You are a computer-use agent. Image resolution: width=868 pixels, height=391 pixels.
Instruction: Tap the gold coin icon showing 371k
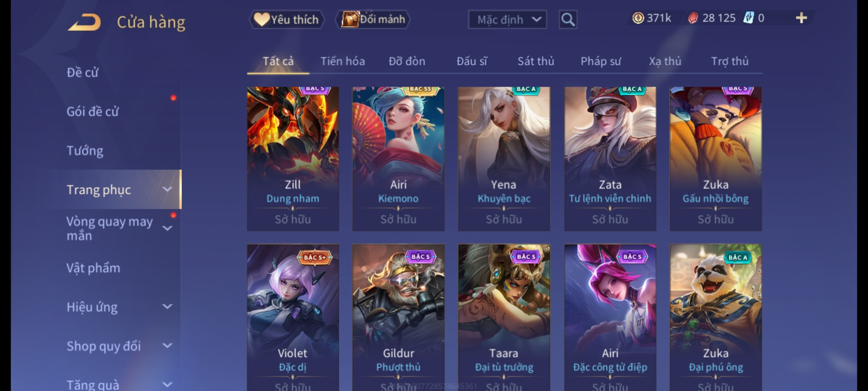(x=638, y=18)
